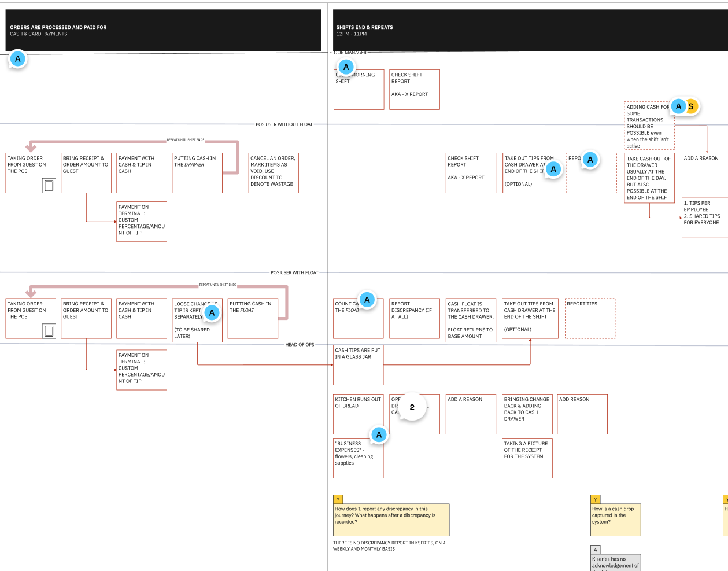This screenshot has height=571, width=728.
Task: Select Taking A Picture Of The Receipt card
Action: (x=527, y=458)
